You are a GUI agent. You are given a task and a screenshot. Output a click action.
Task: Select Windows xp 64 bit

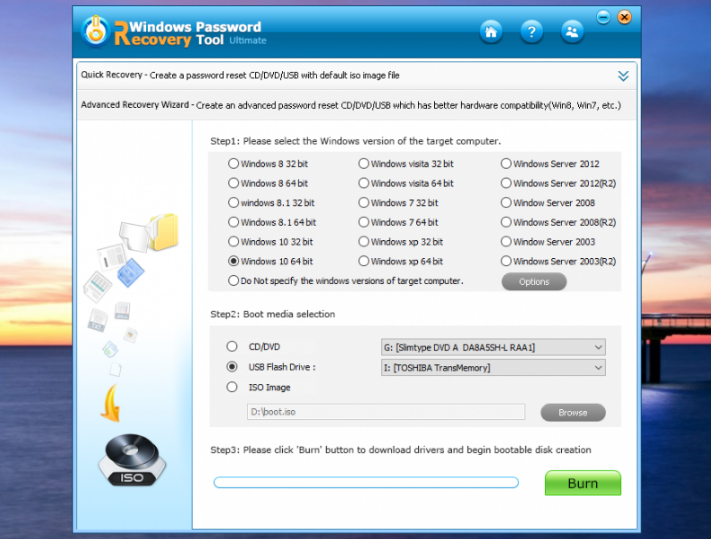[x=401, y=261]
